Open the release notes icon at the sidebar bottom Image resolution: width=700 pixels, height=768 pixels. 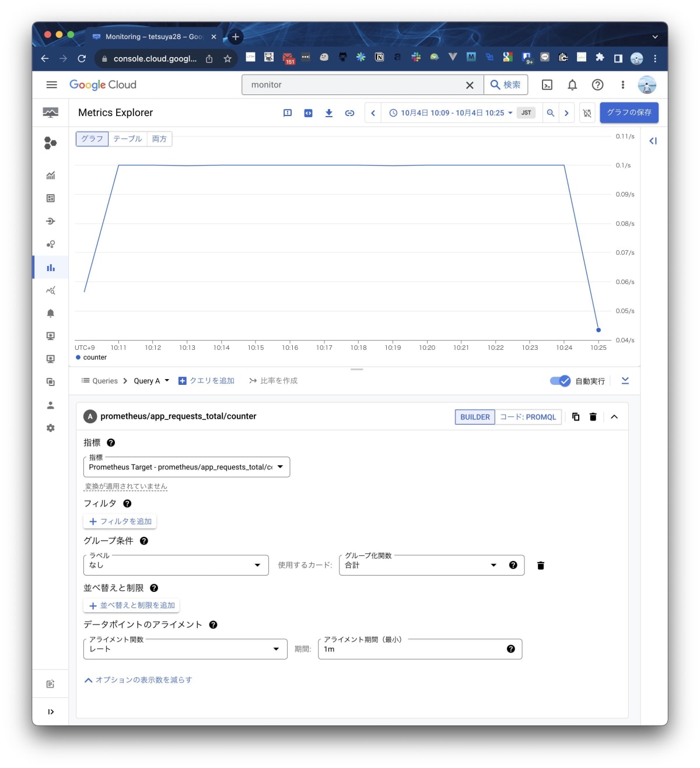pyautogui.click(x=51, y=683)
